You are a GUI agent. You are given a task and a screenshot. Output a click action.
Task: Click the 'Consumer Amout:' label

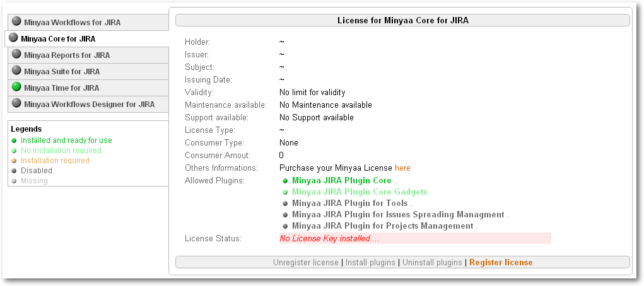click(x=218, y=156)
